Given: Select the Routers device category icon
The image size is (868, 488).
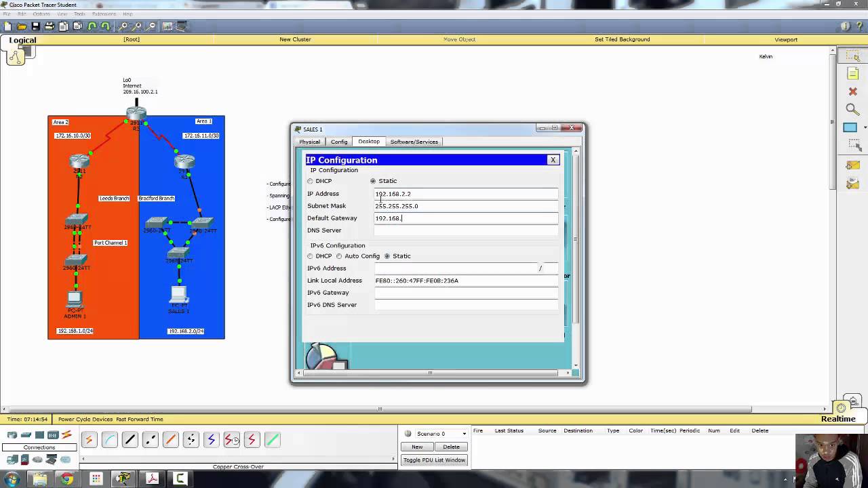Looking at the screenshot, I should coord(12,435).
